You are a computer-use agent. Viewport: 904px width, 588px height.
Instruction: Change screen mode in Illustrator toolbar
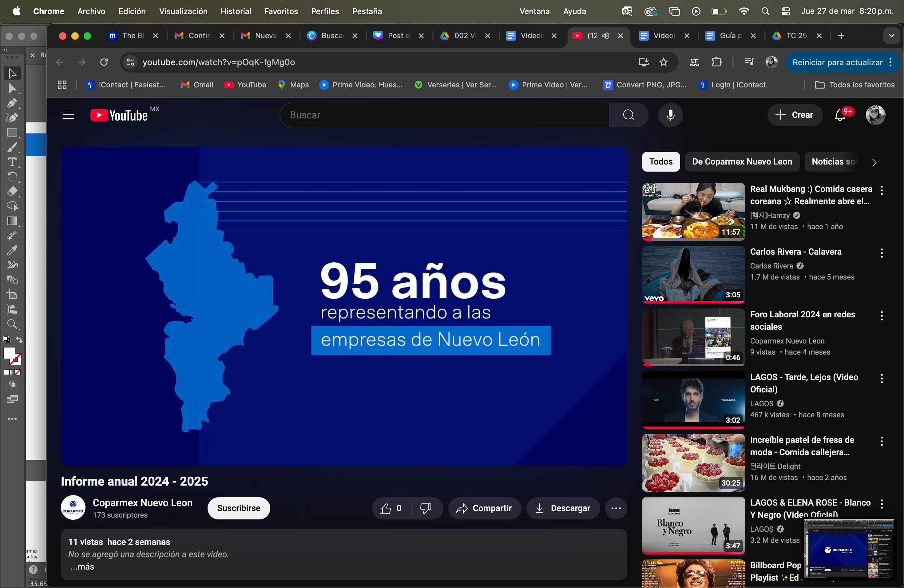pyautogui.click(x=12, y=399)
